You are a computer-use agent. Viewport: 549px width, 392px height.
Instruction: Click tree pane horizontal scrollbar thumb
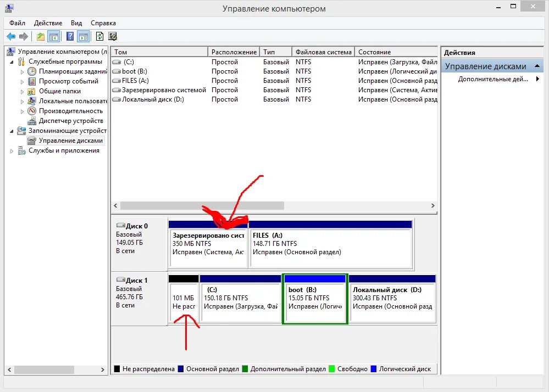coord(44,369)
